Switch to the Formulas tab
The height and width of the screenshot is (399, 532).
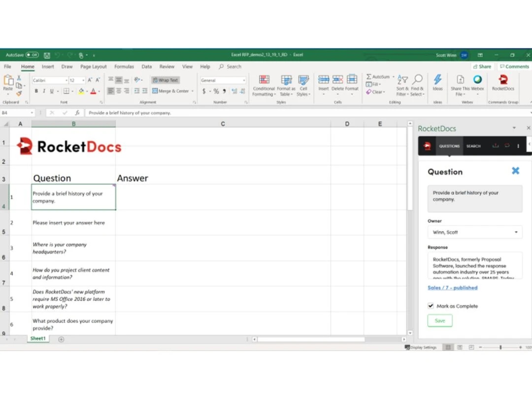124,66
